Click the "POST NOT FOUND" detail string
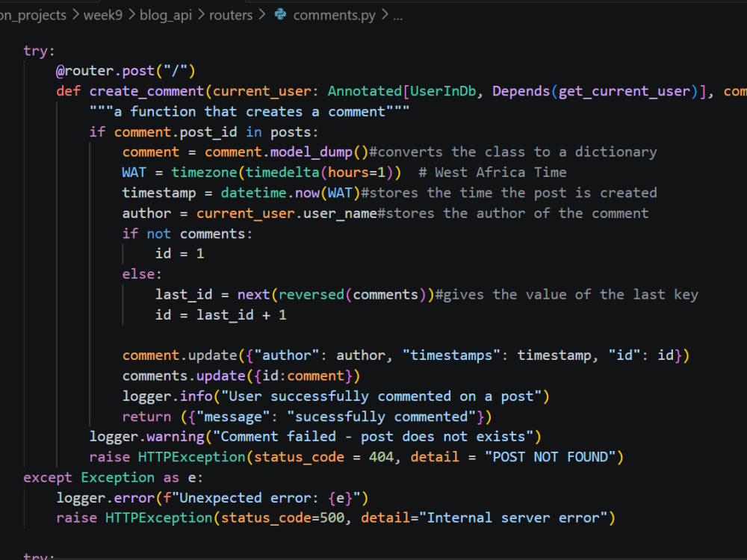The height and width of the screenshot is (560, 747). [551, 457]
